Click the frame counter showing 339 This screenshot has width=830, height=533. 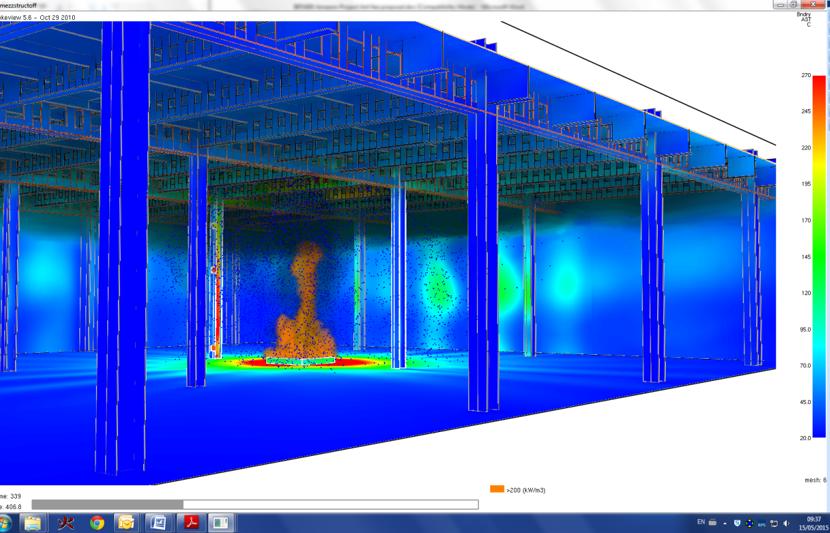[x=11, y=496]
